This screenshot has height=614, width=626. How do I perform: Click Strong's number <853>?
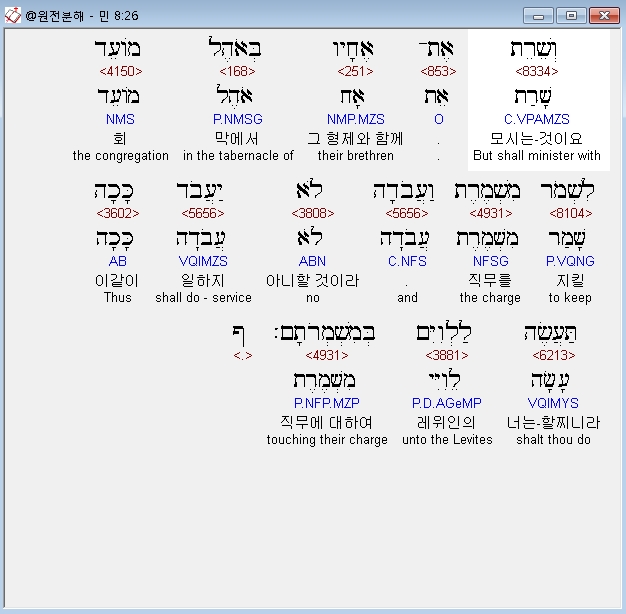click(x=438, y=71)
